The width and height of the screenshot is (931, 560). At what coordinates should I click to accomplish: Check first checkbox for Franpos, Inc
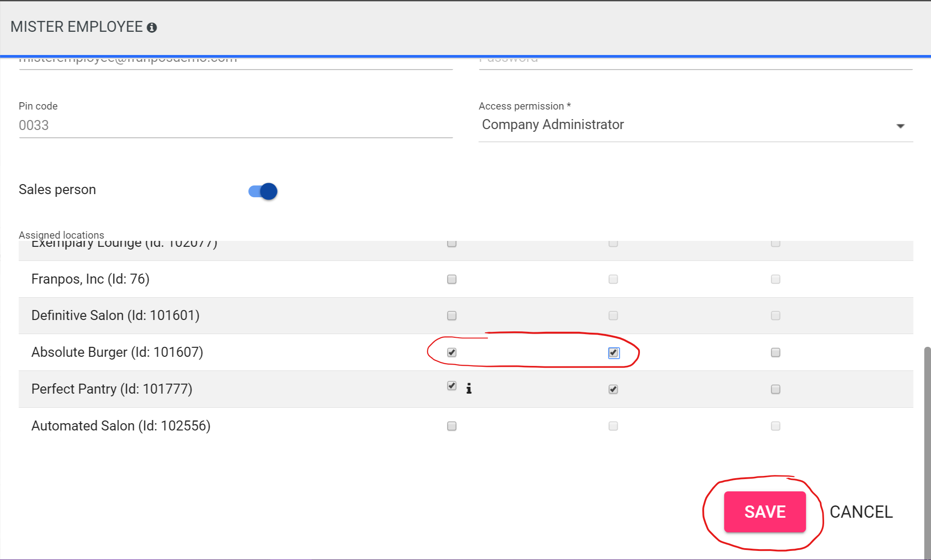452,279
